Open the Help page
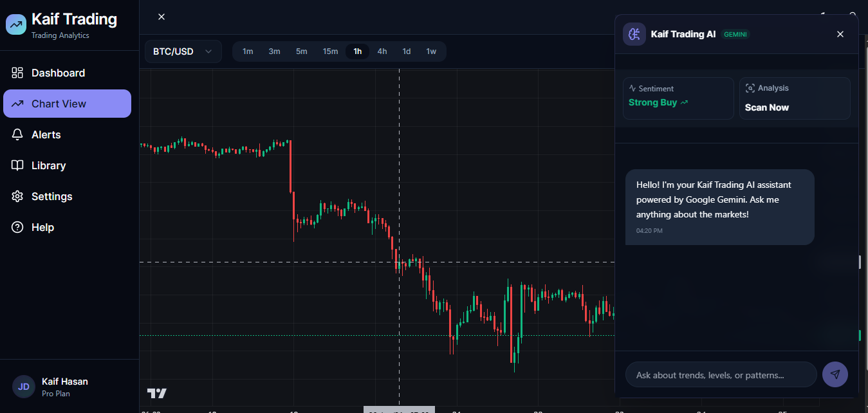The width and height of the screenshot is (868, 413). point(67,227)
